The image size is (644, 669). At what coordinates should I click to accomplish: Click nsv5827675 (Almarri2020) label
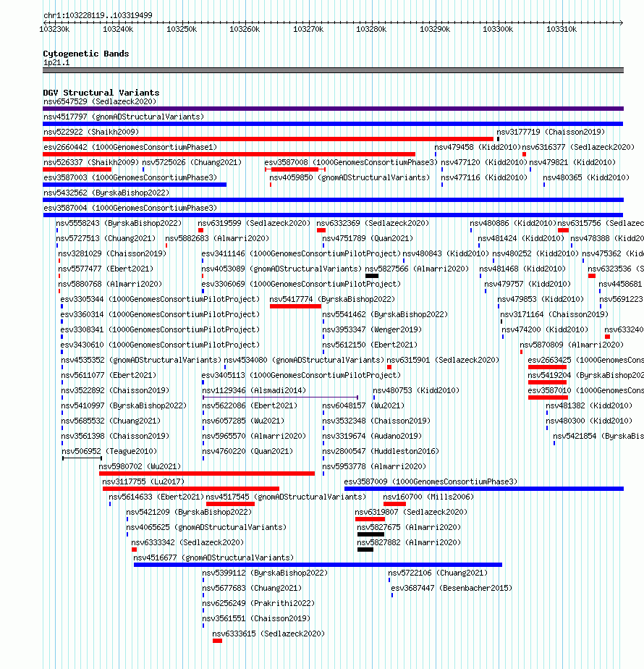[x=409, y=527]
